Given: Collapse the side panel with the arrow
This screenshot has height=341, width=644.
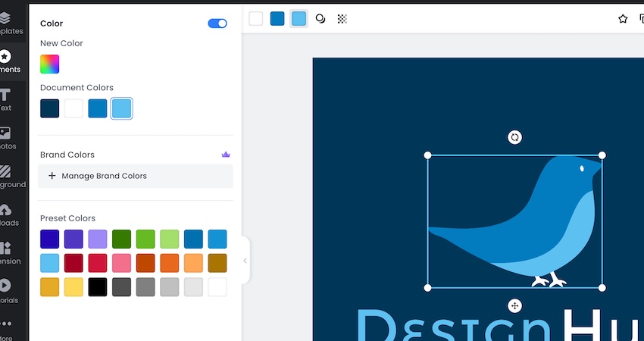Looking at the screenshot, I should pos(245,261).
